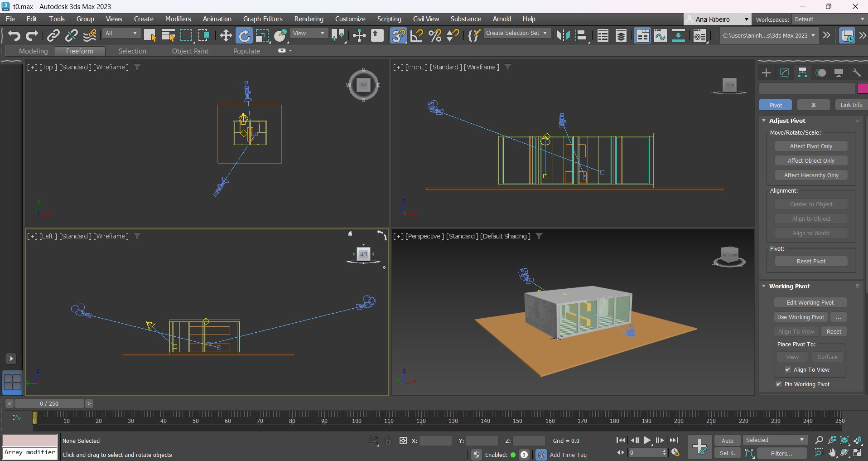Select the Move transform tool
Viewport: 868px width, 461px height.
tap(226, 35)
